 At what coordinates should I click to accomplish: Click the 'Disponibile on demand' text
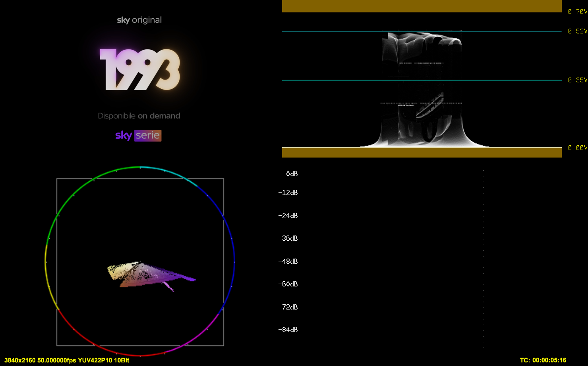[x=139, y=116]
